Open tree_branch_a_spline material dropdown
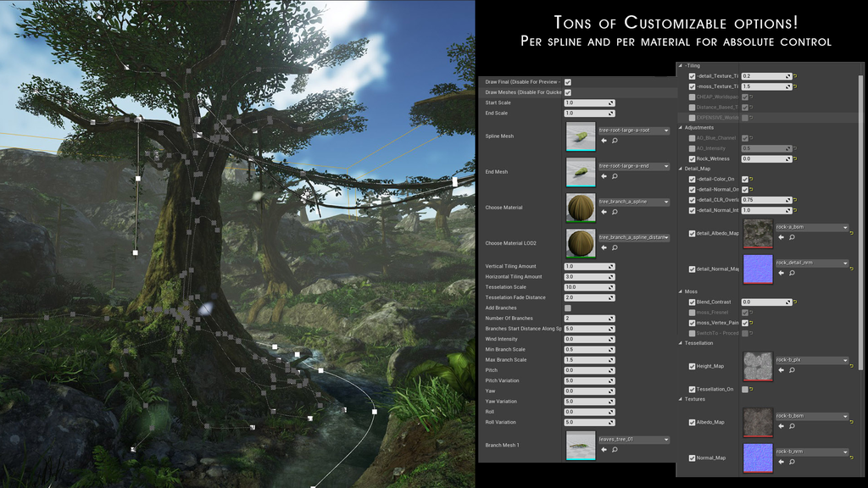Screen dimensions: 868x488 [634, 202]
